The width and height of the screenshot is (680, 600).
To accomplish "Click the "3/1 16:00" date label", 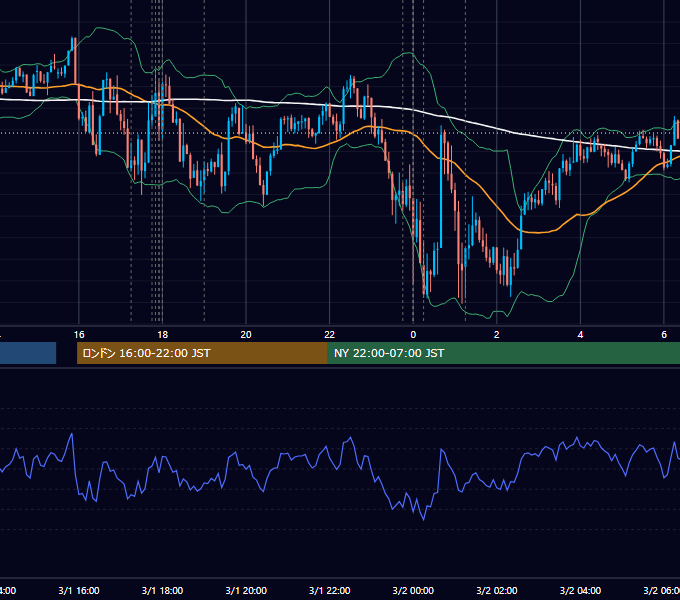I will (x=79, y=590).
